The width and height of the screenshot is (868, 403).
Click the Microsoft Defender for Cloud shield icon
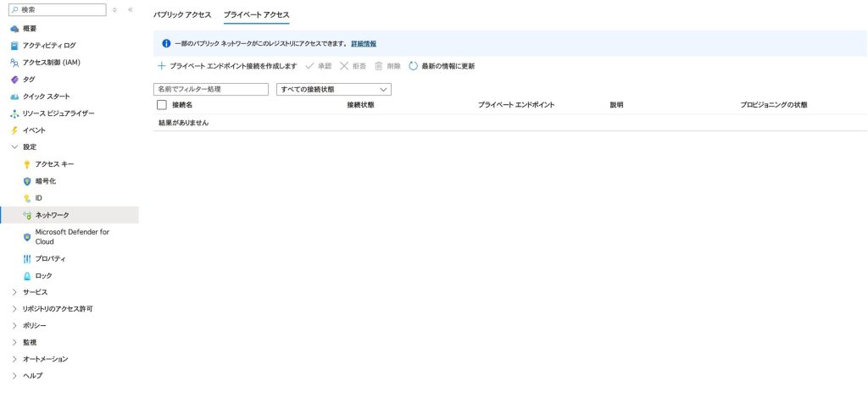[x=27, y=237]
